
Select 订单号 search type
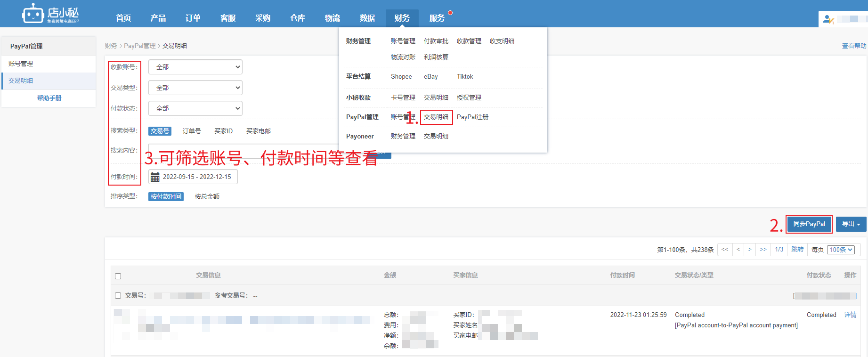(192, 131)
